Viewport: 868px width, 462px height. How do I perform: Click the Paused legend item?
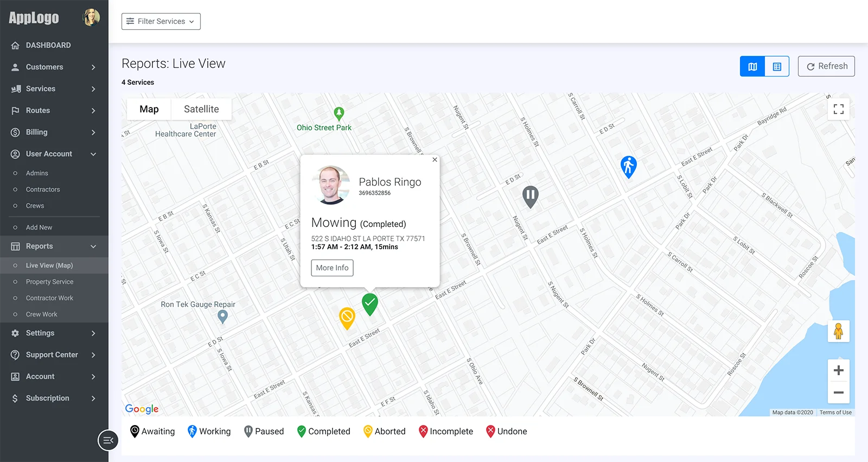(x=264, y=432)
